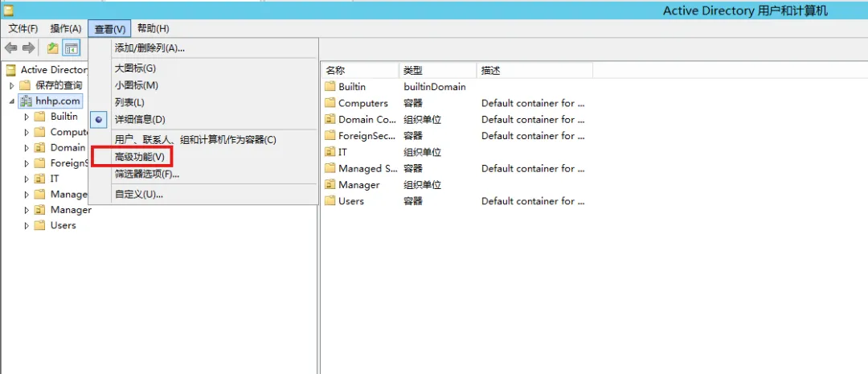Screen dimensions: 868x374
Task: Open the 帮助(H) menu
Action: click(x=154, y=28)
